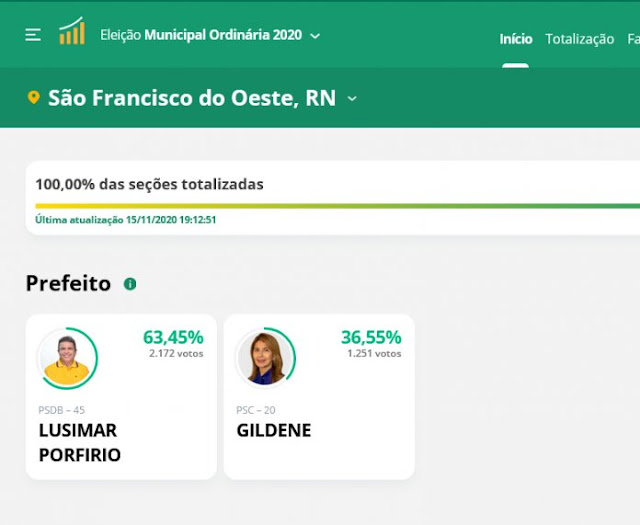
Task: Open the Totalização tab
Action: (580, 39)
